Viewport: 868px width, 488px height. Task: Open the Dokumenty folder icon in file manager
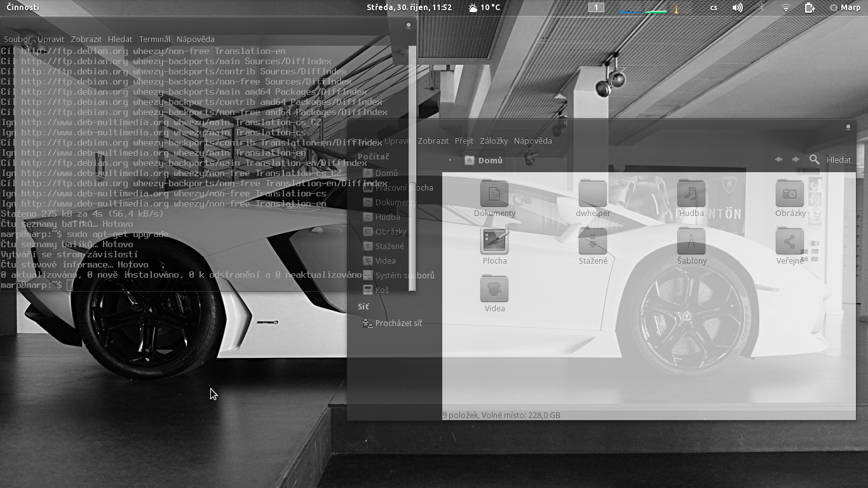click(494, 193)
